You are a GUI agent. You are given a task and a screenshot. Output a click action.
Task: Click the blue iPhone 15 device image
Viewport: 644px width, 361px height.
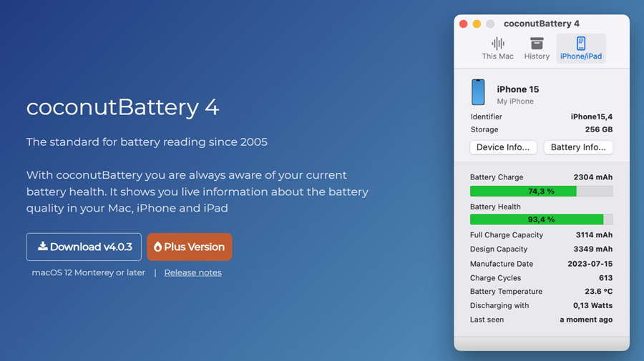pos(478,92)
